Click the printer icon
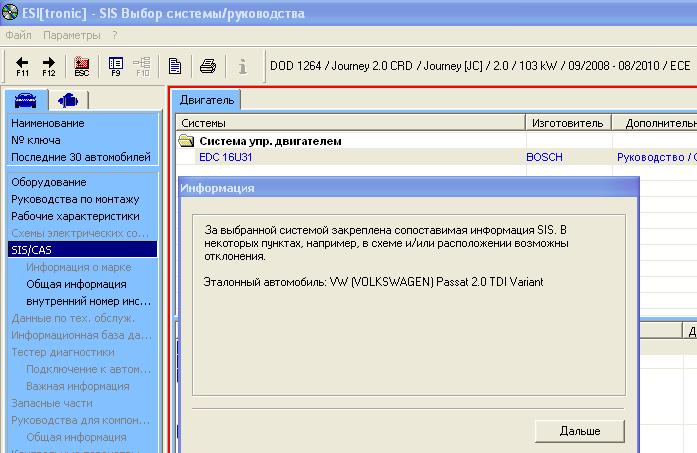697x453 pixels. pos(208,67)
